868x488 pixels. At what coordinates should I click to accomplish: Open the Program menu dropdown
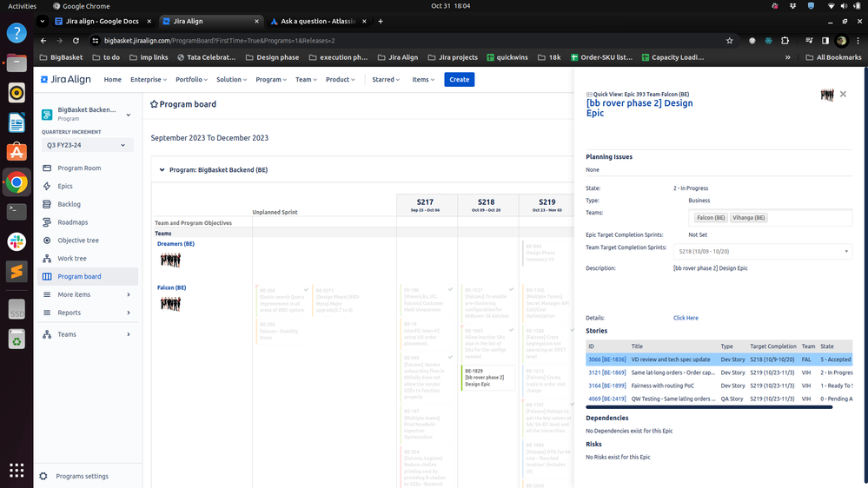coord(271,80)
